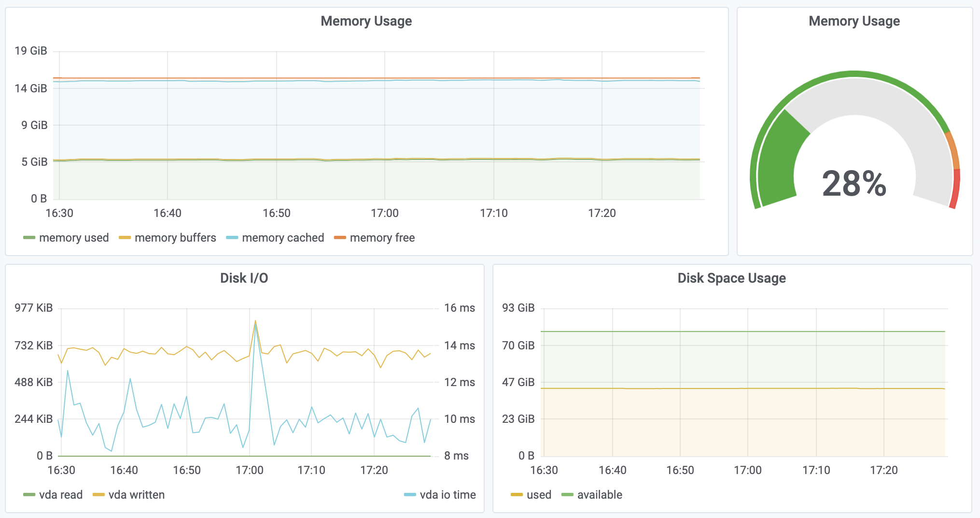Image resolution: width=980 pixels, height=518 pixels.
Task: Click the orange swatch beside "memory free"
Action: pos(340,238)
